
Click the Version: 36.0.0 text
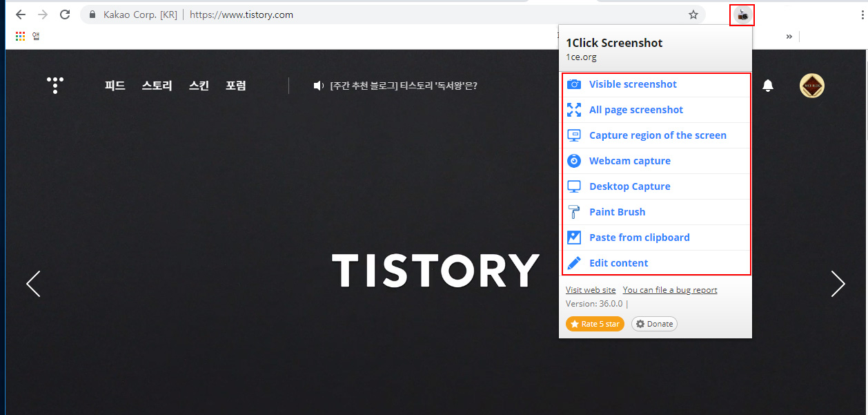(594, 304)
